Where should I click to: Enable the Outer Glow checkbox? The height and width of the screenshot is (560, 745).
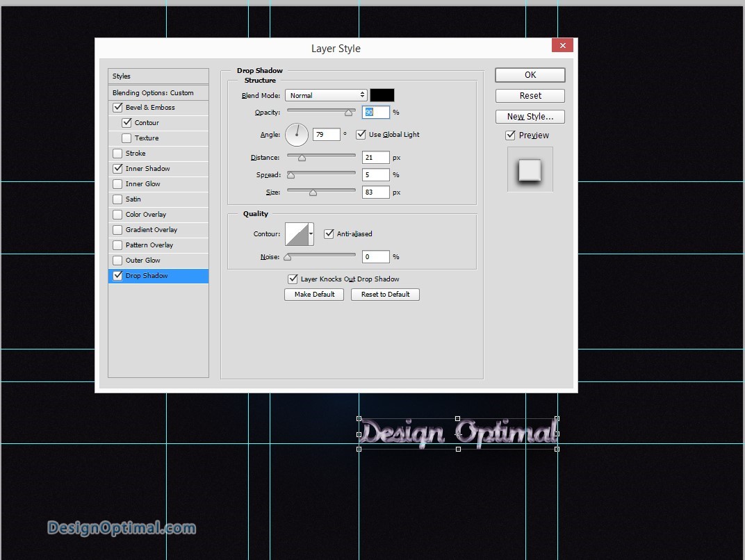pos(117,261)
